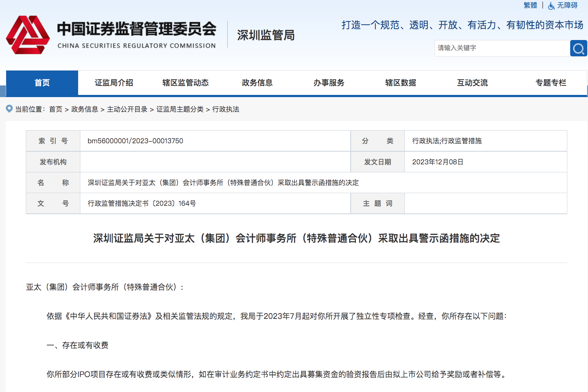Viewport: 588px width, 392px height.
Task: Open the 互动交流 menu item
Action: 472,83
